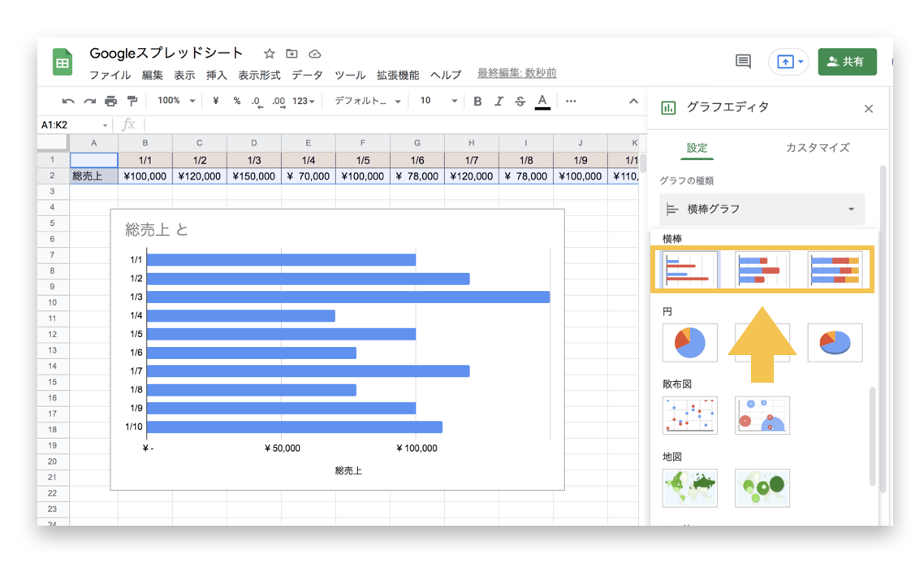This screenshot has height=585, width=924.
Task: Open the text color picker
Action: coord(542,101)
